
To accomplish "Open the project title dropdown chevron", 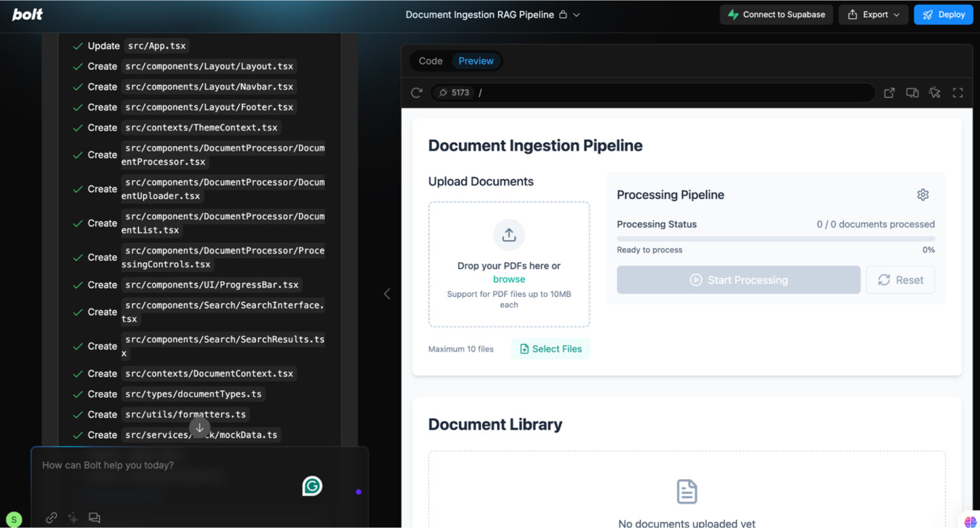I will pyautogui.click(x=576, y=15).
